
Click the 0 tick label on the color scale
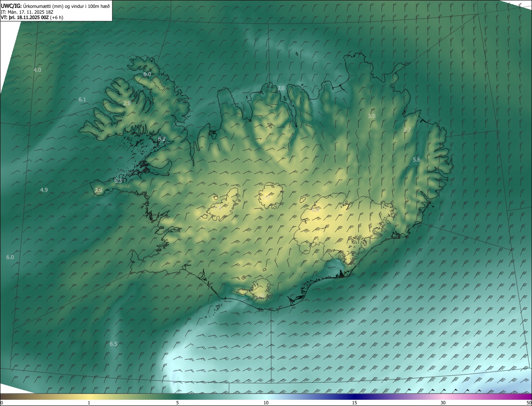point(2,403)
